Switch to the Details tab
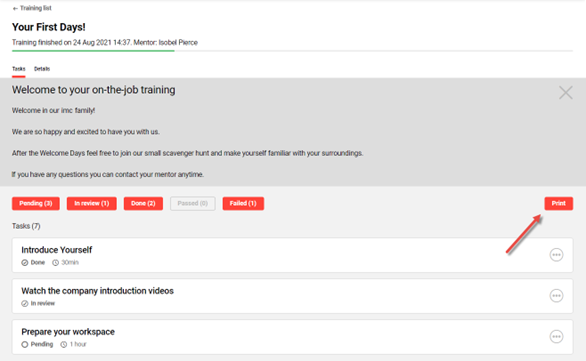 coord(42,69)
